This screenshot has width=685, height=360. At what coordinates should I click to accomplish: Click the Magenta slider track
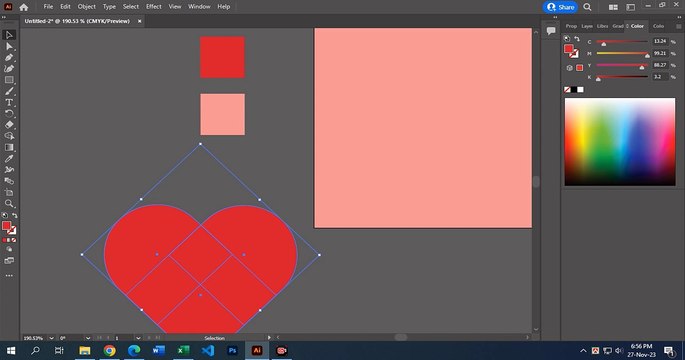tap(622, 53)
